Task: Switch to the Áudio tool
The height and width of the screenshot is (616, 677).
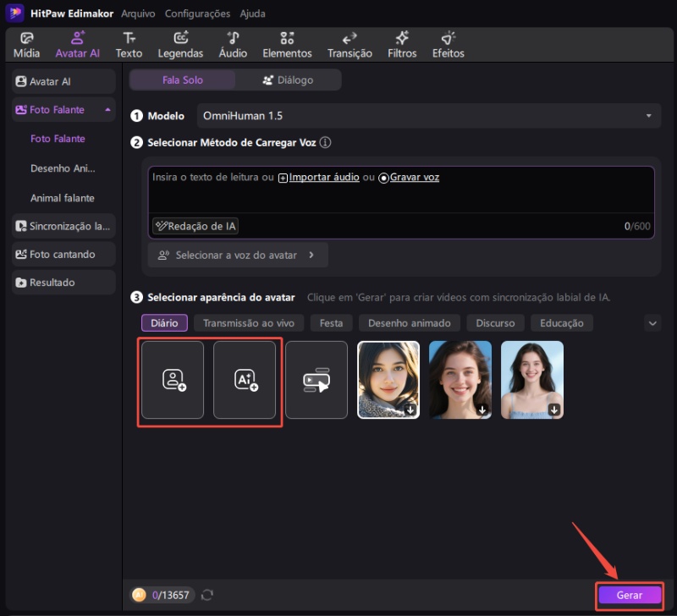Action: coord(233,45)
